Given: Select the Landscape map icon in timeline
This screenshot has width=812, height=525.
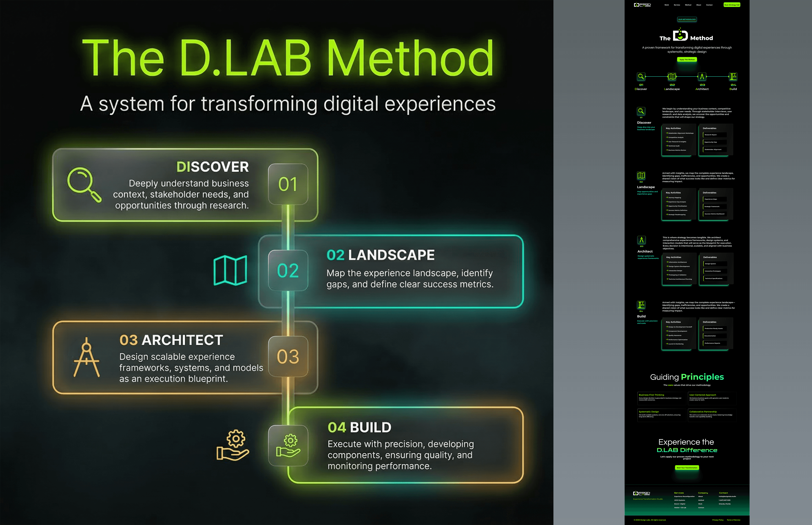Looking at the screenshot, I should tap(671, 76).
